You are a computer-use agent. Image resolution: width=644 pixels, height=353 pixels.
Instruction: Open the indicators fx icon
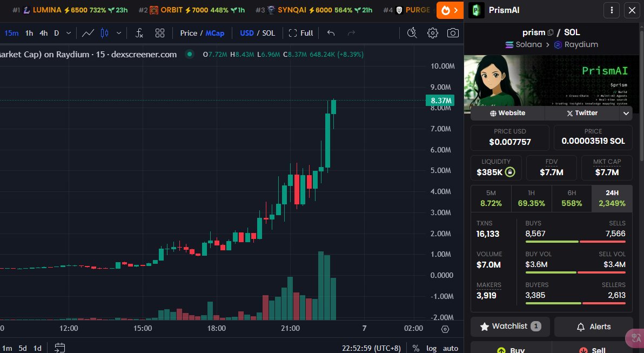click(139, 33)
